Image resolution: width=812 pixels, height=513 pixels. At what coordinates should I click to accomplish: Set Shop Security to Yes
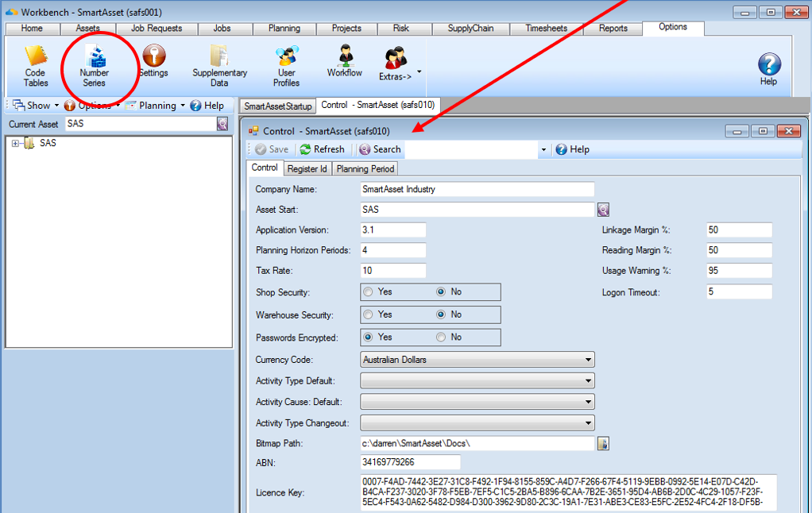click(x=368, y=292)
